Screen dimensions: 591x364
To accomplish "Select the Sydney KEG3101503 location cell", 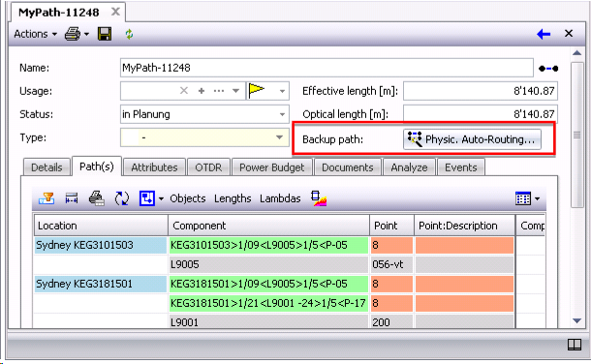I will (100, 245).
